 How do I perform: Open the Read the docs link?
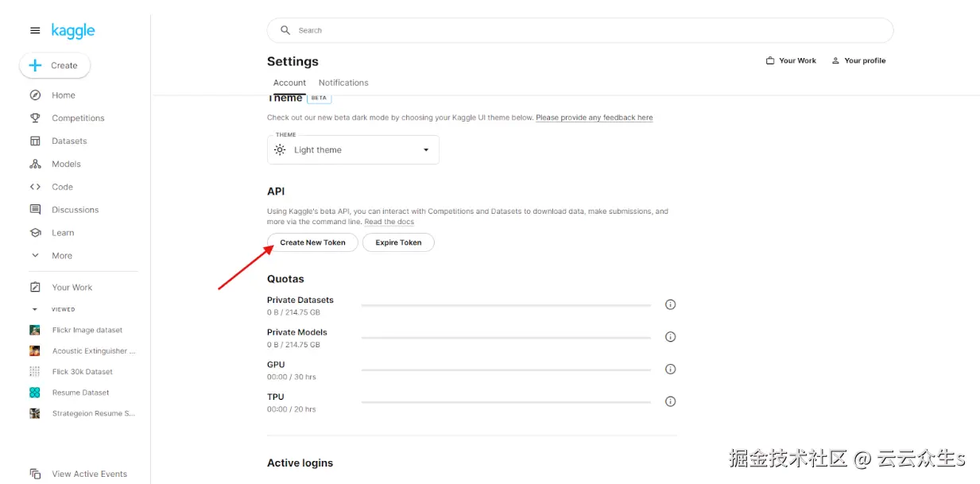389,222
